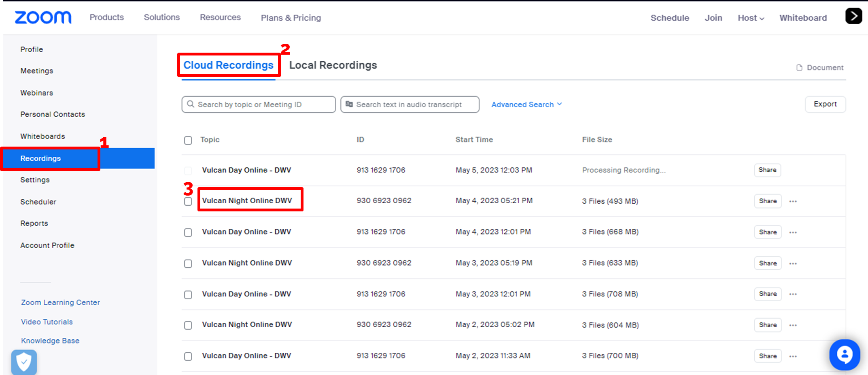Open more options for May 4 Vulcan Night recording
868x375 pixels.
pyautogui.click(x=793, y=201)
